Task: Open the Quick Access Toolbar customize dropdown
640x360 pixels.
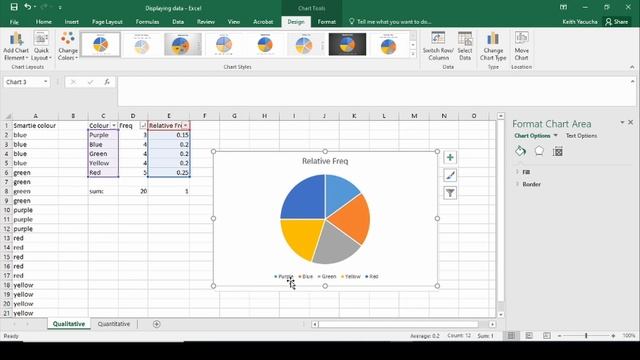Action: (x=60, y=7)
